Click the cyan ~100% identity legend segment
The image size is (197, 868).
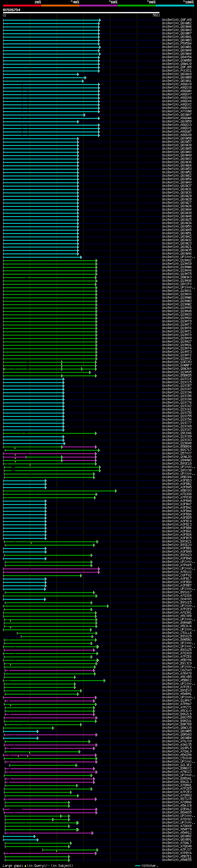pos(175,6)
